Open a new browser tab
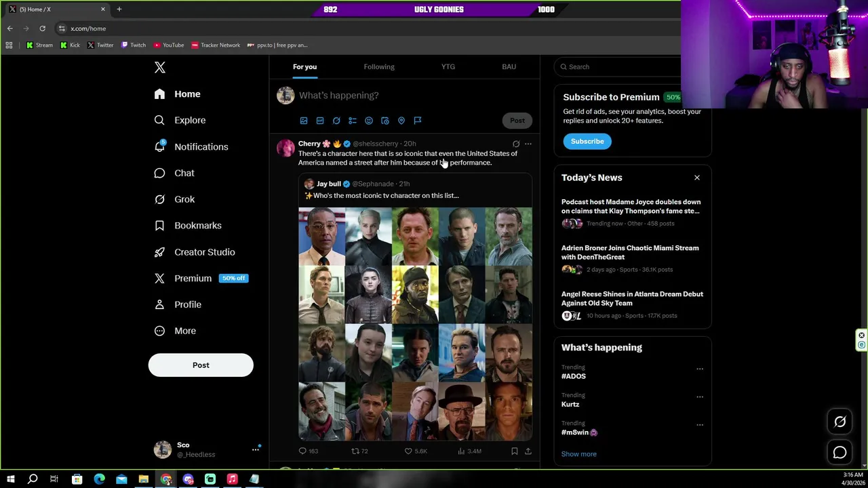The height and width of the screenshot is (488, 868). coord(119,9)
